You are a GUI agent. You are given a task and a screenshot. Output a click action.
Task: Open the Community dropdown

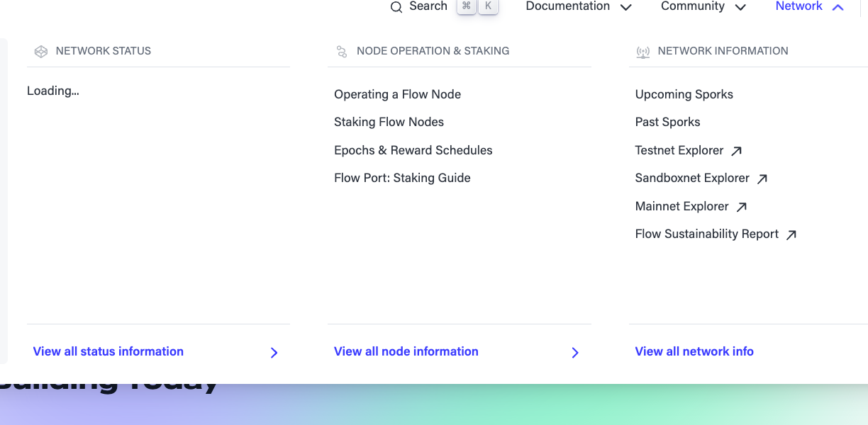(740, 7)
